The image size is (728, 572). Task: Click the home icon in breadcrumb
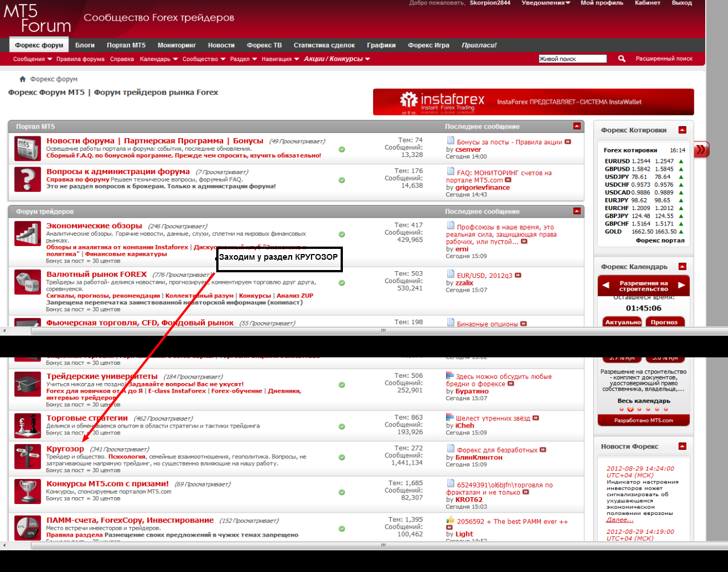[x=23, y=79]
